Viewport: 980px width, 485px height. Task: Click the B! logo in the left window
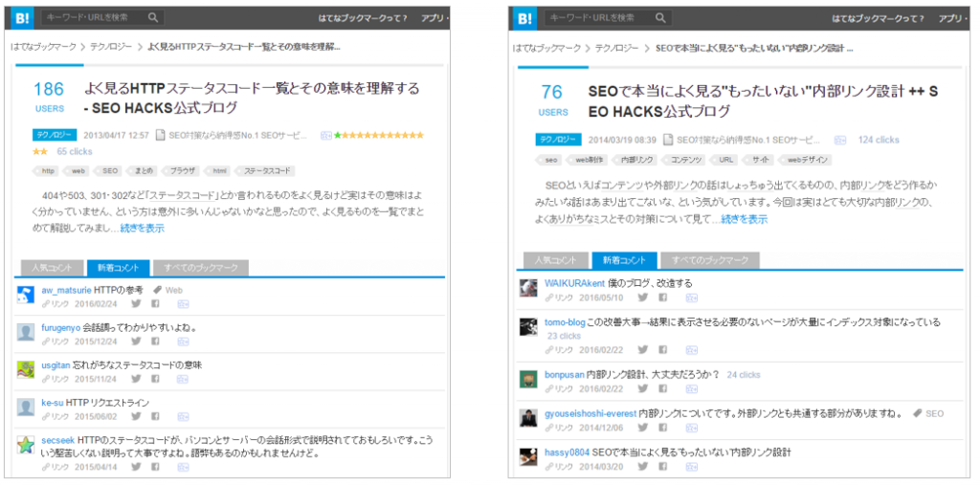tap(22, 17)
